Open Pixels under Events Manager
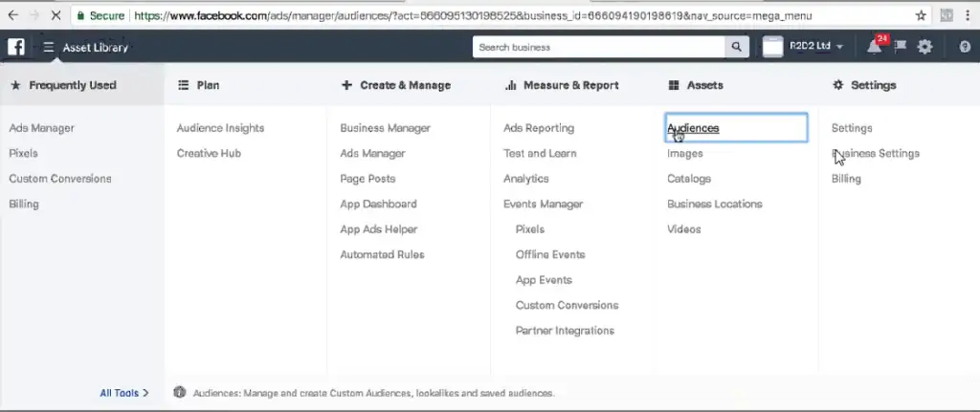The height and width of the screenshot is (412, 980). [530, 229]
